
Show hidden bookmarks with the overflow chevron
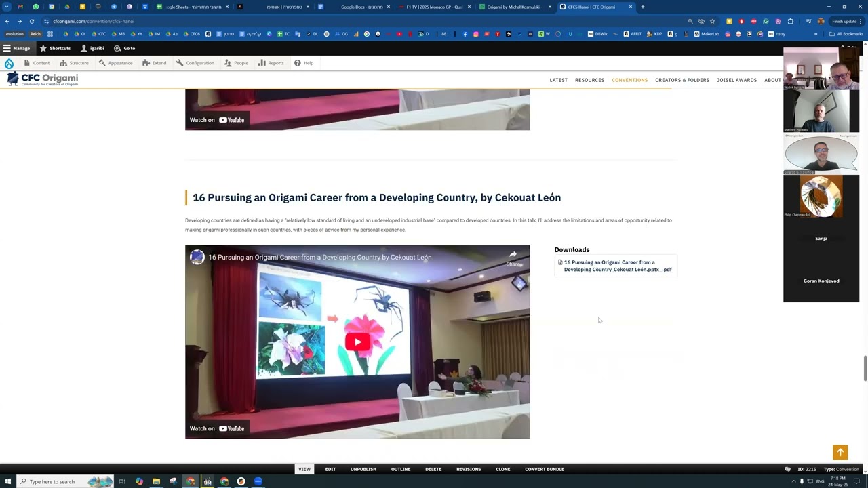click(x=815, y=34)
